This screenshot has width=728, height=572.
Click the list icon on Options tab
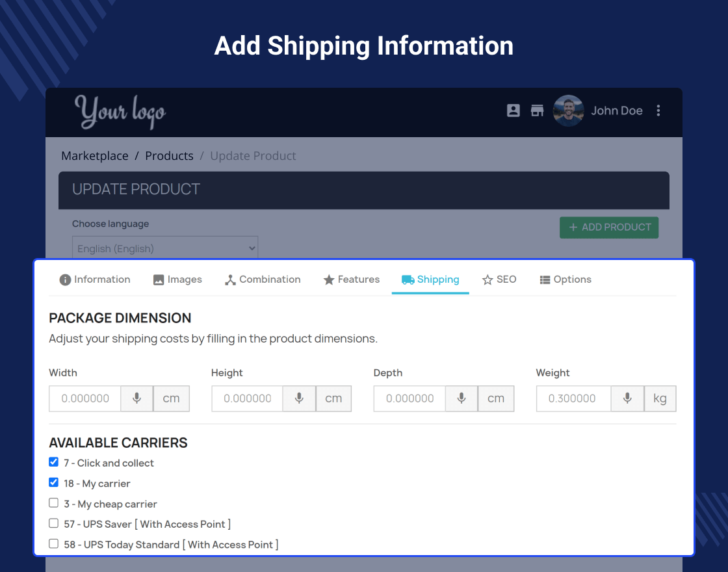pyautogui.click(x=545, y=280)
